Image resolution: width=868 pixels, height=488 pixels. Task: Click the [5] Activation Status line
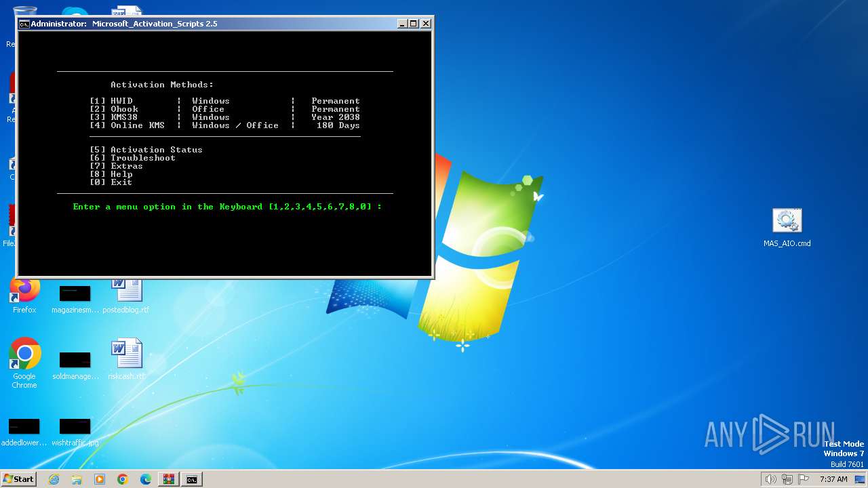click(146, 150)
